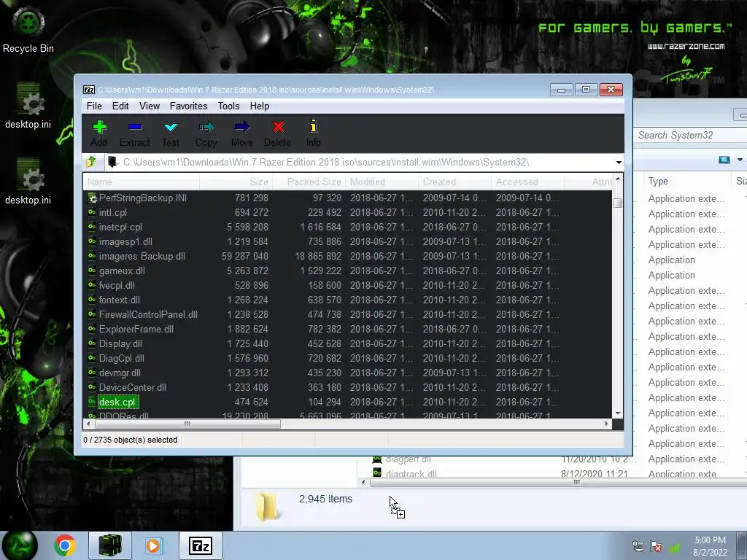The image size is (747, 560).
Task: Select DeviceCenter.dll file
Action: coord(133,387)
